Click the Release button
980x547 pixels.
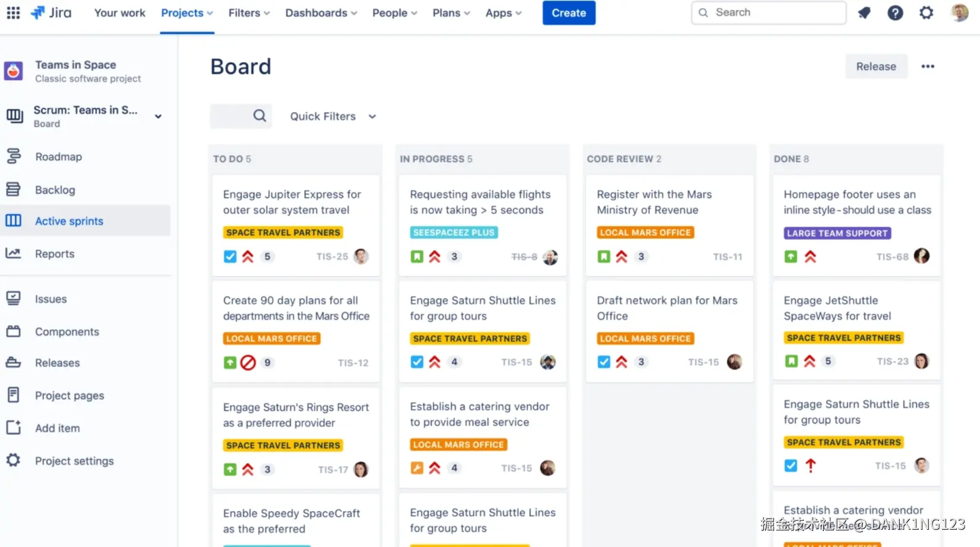click(x=876, y=66)
